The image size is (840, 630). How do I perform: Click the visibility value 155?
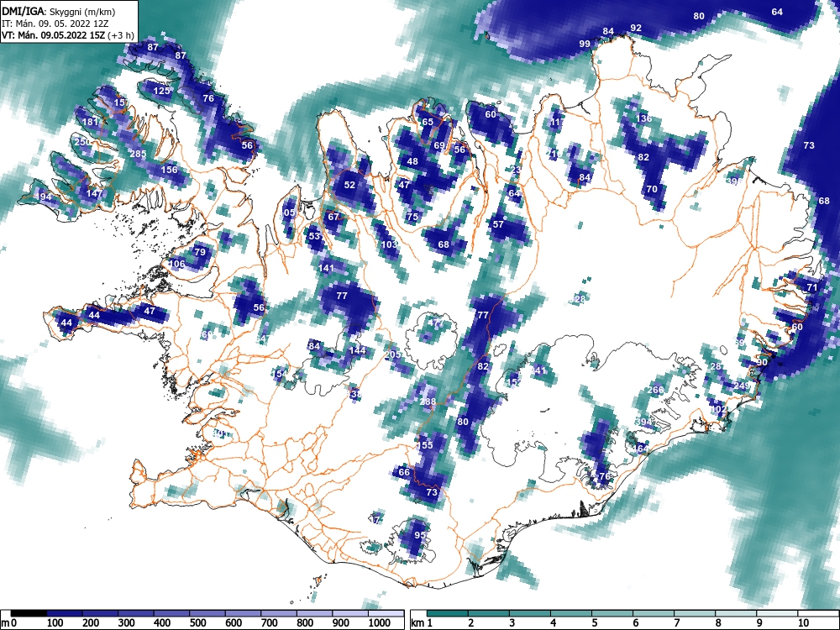pos(424,445)
